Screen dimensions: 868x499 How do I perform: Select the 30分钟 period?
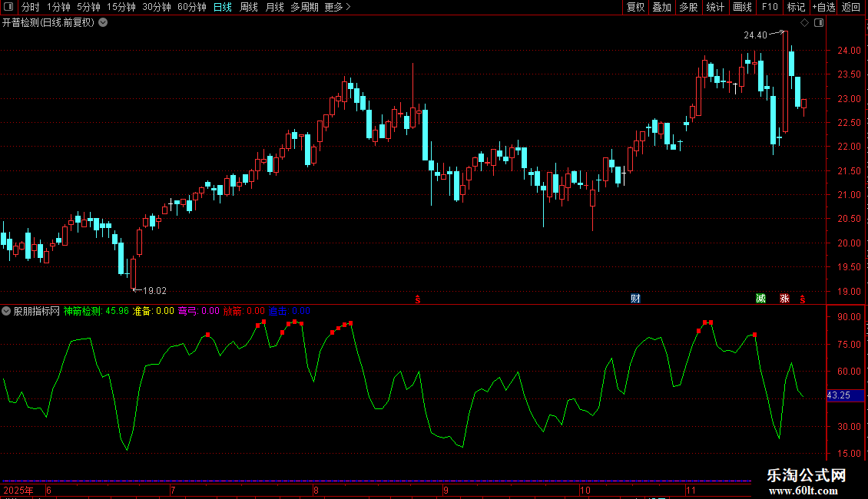[157, 7]
